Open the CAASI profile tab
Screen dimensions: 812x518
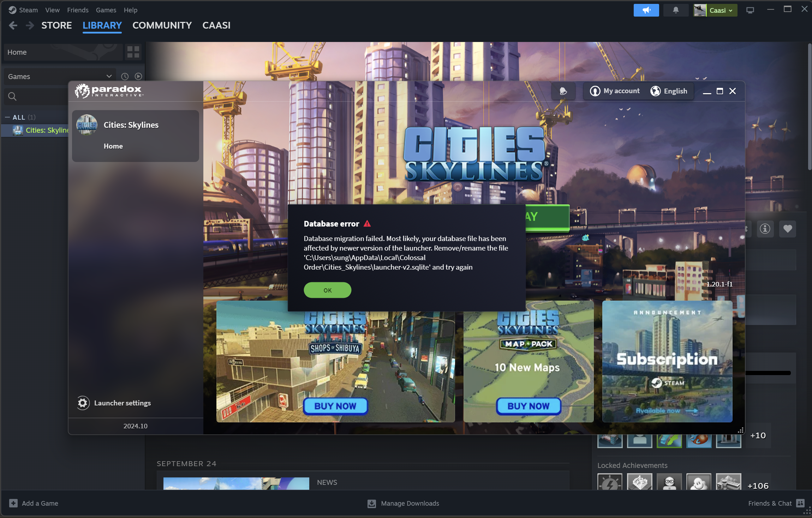point(216,25)
